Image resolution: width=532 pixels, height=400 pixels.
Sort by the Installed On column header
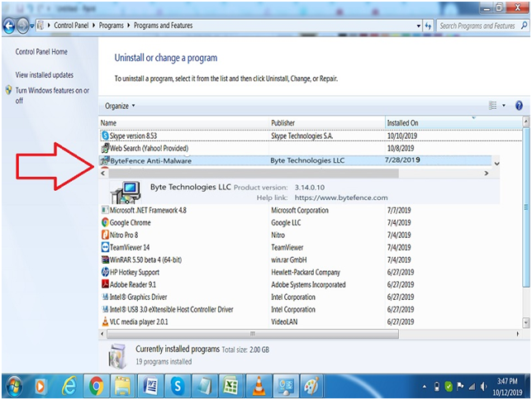(454, 123)
